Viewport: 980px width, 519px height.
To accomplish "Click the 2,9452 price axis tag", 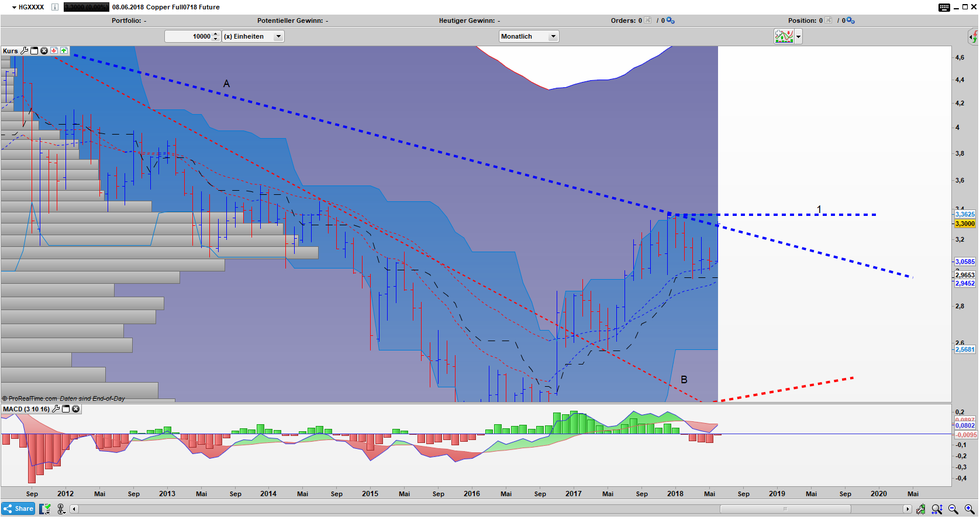I will tap(965, 283).
